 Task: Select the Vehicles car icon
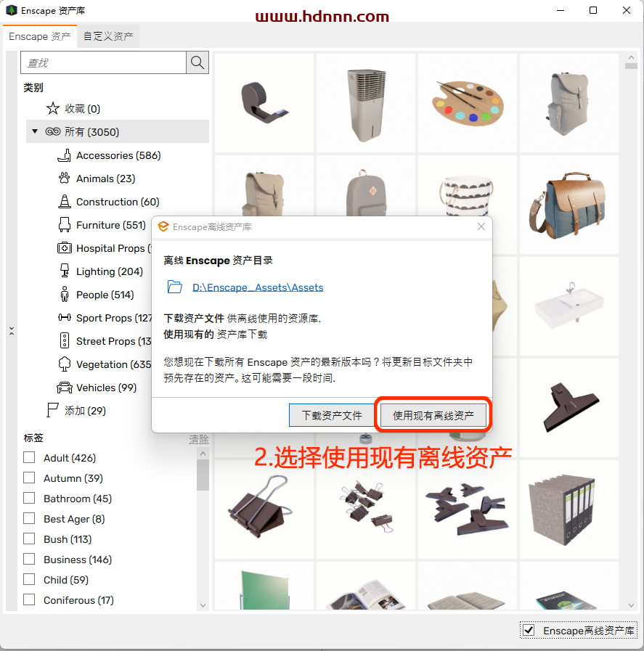pyautogui.click(x=64, y=388)
